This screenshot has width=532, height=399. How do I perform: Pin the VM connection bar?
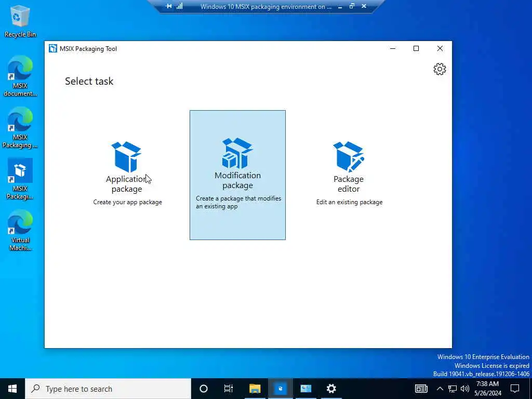169,6
